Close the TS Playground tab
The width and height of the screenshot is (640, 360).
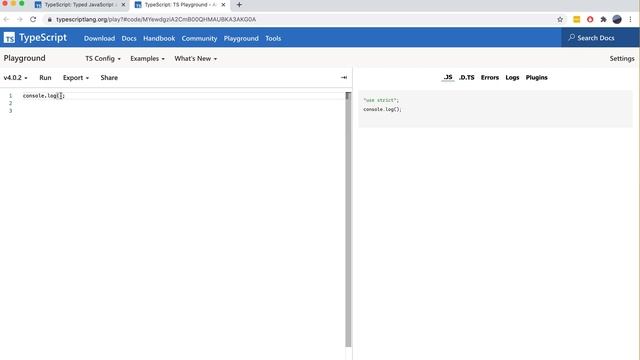pyautogui.click(x=223, y=5)
